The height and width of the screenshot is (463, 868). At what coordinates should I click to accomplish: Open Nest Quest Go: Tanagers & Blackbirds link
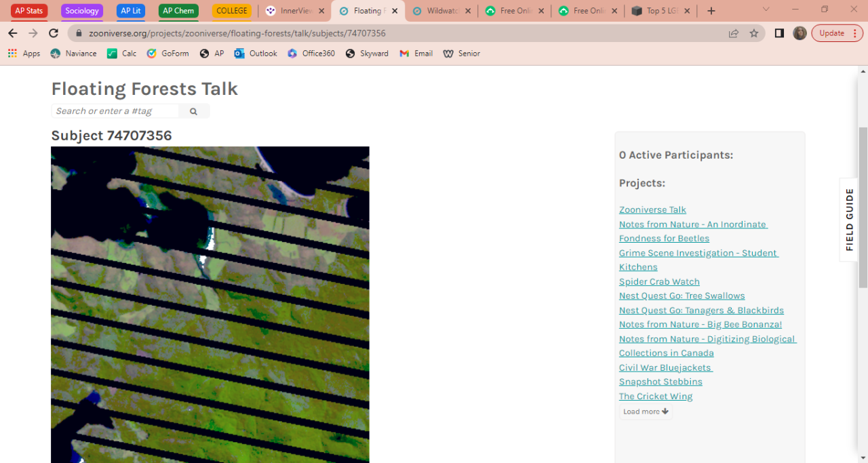pyautogui.click(x=701, y=310)
